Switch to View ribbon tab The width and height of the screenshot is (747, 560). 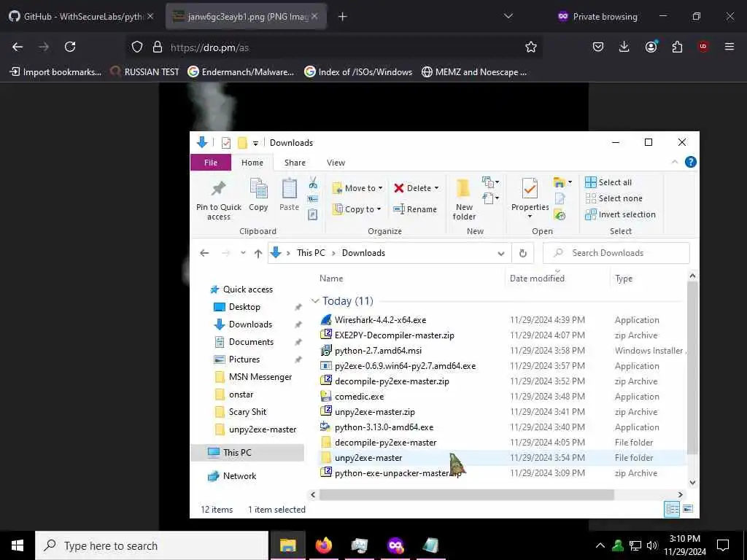336,163
